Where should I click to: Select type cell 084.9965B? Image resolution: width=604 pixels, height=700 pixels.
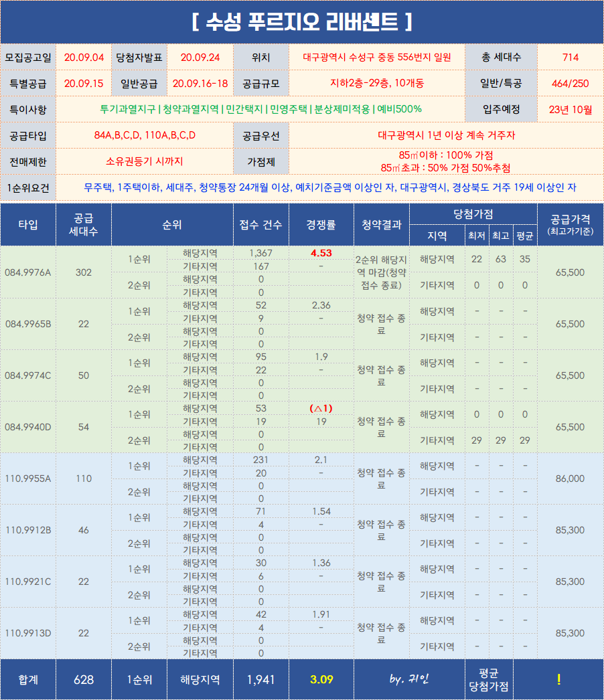tap(28, 324)
